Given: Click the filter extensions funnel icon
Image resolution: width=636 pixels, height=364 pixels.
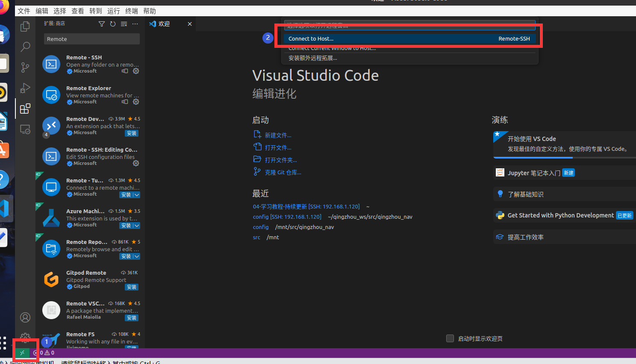Looking at the screenshot, I should coord(102,24).
